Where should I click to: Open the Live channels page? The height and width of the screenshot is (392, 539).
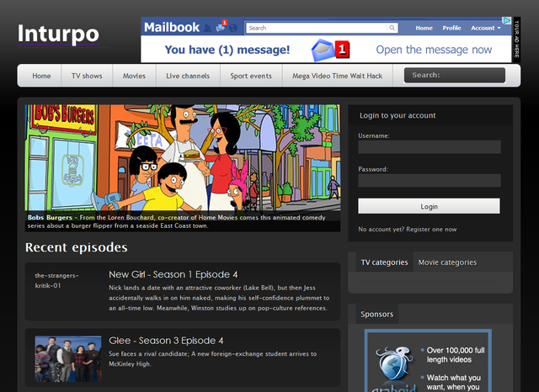(x=188, y=76)
